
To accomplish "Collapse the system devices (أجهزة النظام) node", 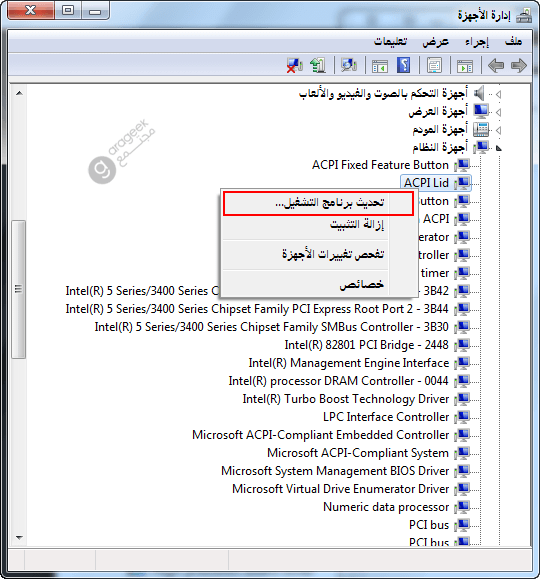I will click(499, 148).
